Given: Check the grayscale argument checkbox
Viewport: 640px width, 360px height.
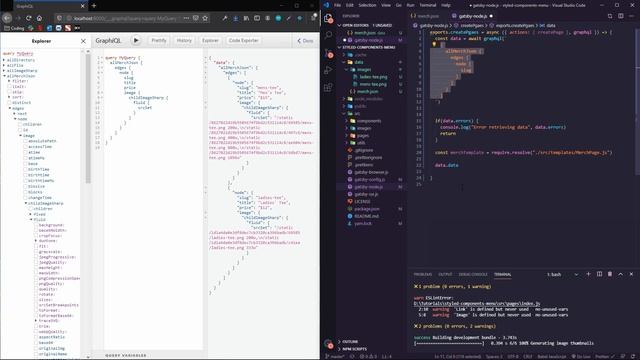Looking at the screenshot, I should 36,252.
